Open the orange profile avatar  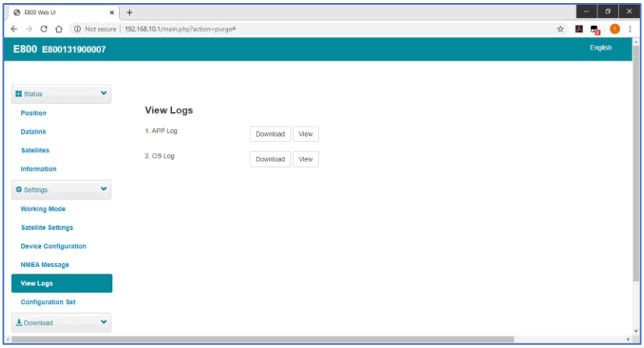[614, 29]
